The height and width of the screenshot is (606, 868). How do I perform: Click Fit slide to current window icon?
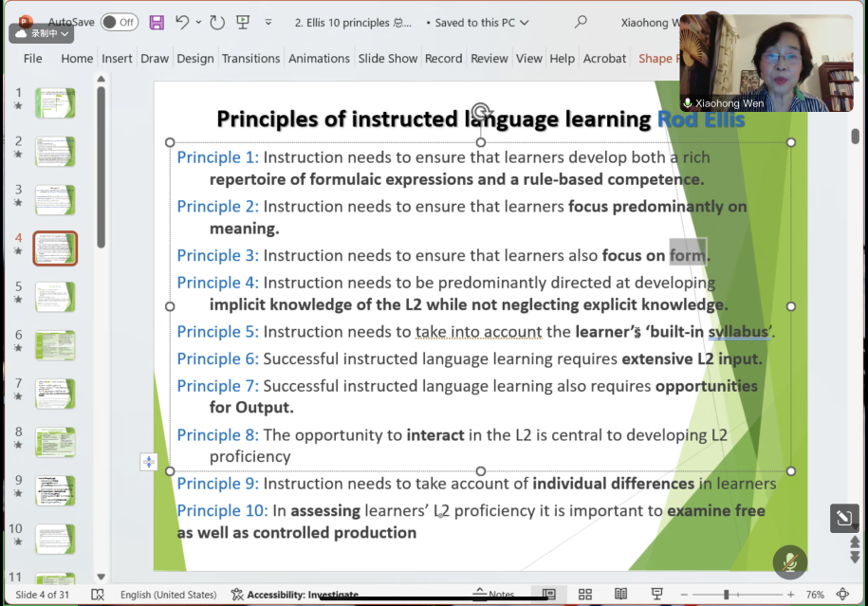842,595
